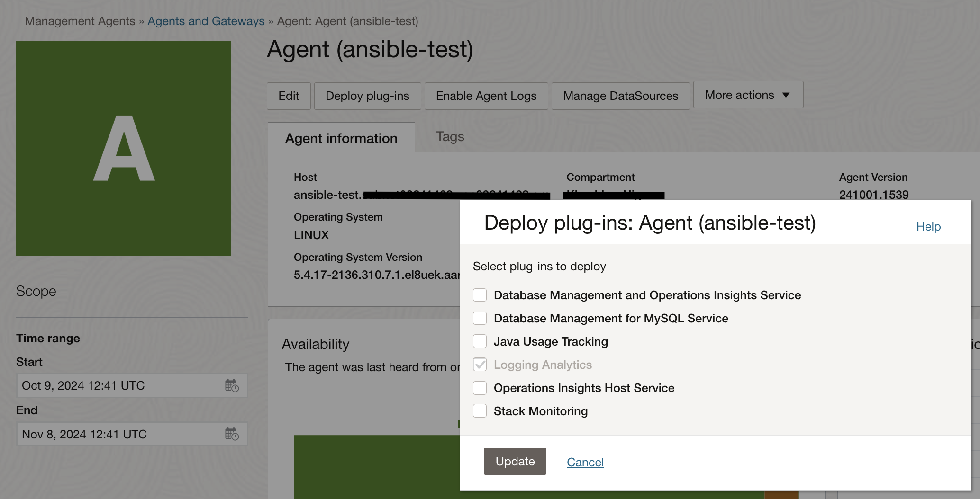Go to Agents and Gateways breadcrumb

click(206, 21)
